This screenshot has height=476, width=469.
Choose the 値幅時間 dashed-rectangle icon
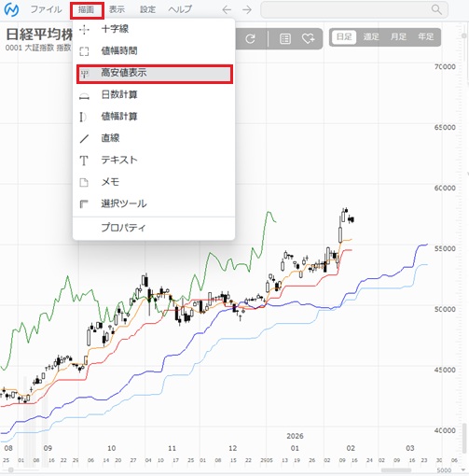84,51
